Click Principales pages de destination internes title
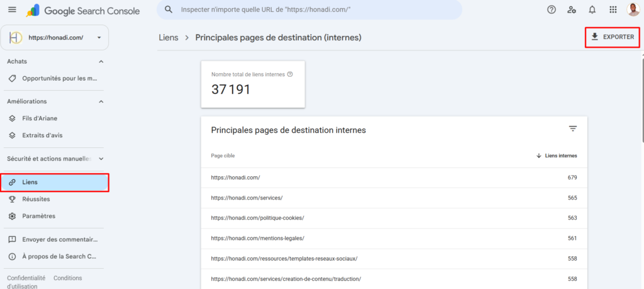This screenshot has width=644, height=289. [288, 130]
